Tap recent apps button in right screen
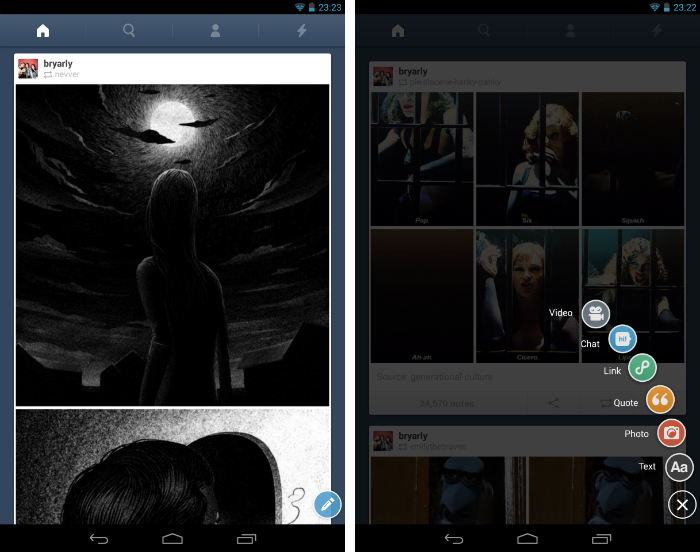The width and height of the screenshot is (700, 552). (x=601, y=539)
